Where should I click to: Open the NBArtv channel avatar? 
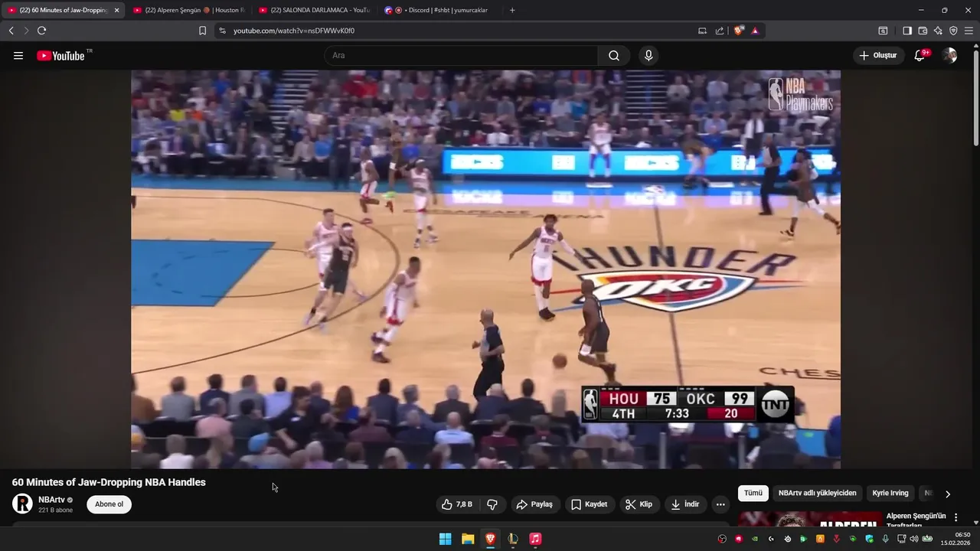click(x=22, y=504)
